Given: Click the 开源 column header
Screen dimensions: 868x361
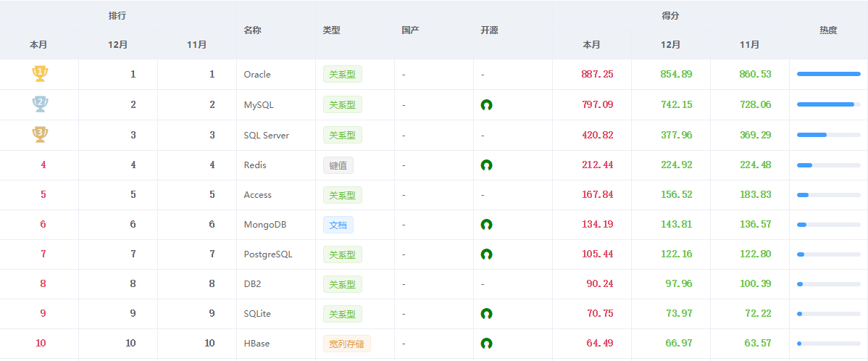Looking at the screenshot, I should click(489, 30).
